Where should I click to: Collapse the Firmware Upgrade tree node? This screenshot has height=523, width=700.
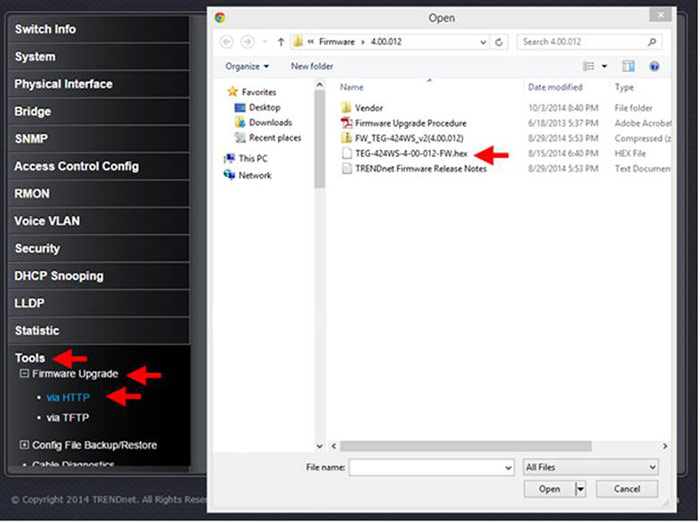tap(25, 374)
